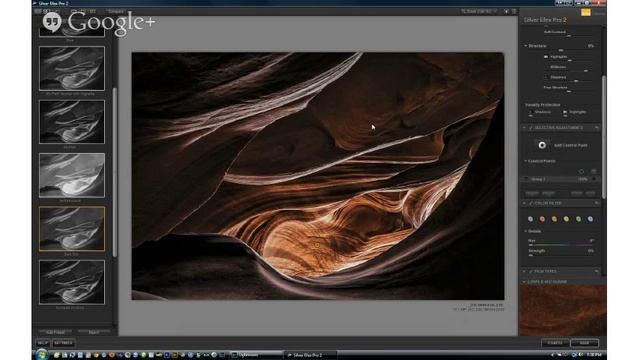The height and width of the screenshot is (360, 640).
Task: Reset the Color Filter section with its arrow icon
Action: pyautogui.click(x=596, y=203)
